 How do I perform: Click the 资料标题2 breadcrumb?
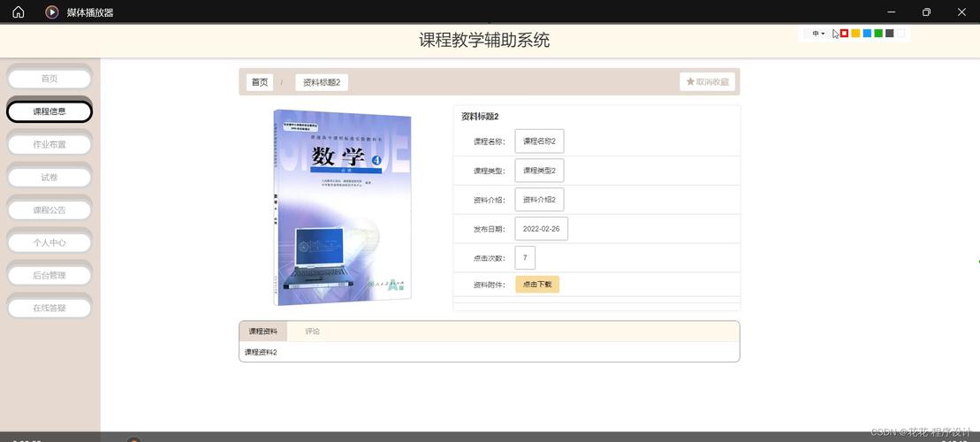(322, 82)
